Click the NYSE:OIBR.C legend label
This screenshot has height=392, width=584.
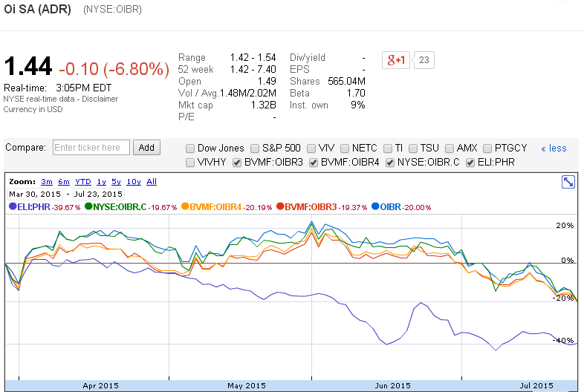(x=120, y=207)
